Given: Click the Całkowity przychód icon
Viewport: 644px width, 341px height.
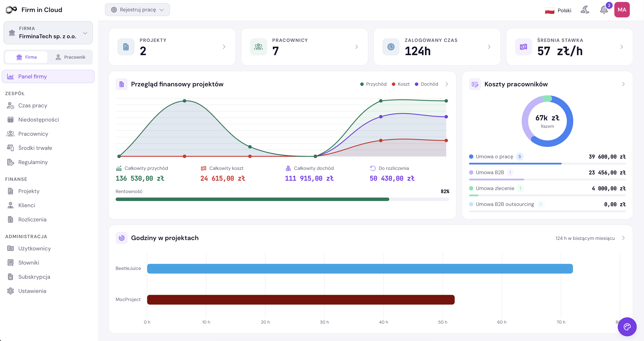Looking at the screenshot, I should point(119,168).
